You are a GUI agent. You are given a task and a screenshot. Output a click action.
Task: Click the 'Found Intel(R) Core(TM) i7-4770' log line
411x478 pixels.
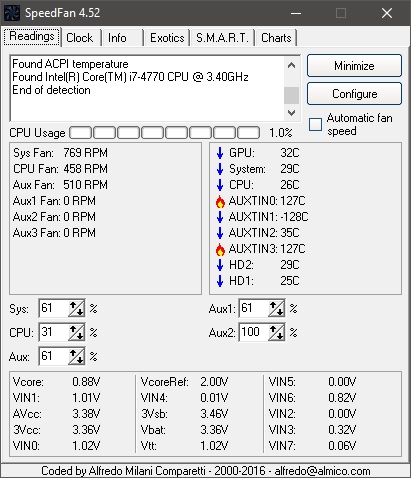(130, 77)
